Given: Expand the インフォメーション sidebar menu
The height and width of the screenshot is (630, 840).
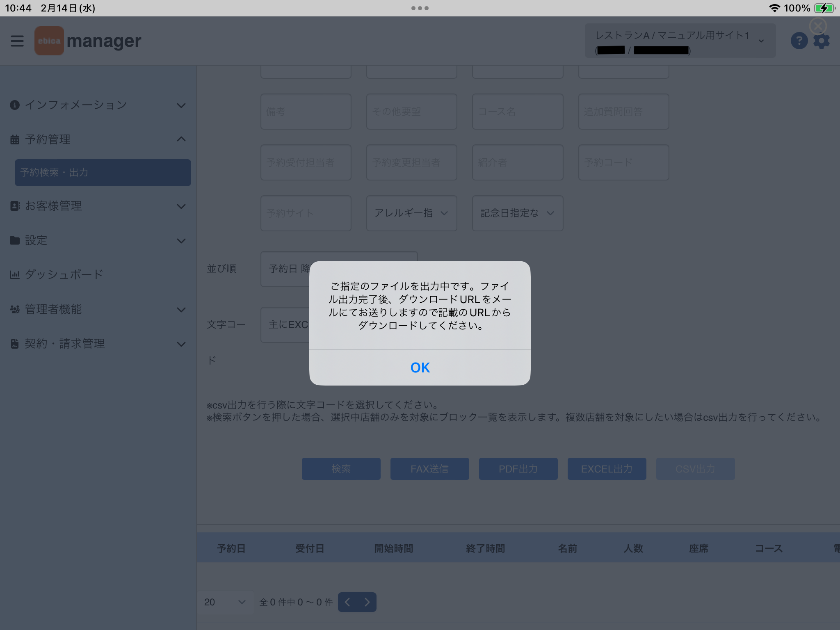Looking at the screenshot, I should point(98,105).
